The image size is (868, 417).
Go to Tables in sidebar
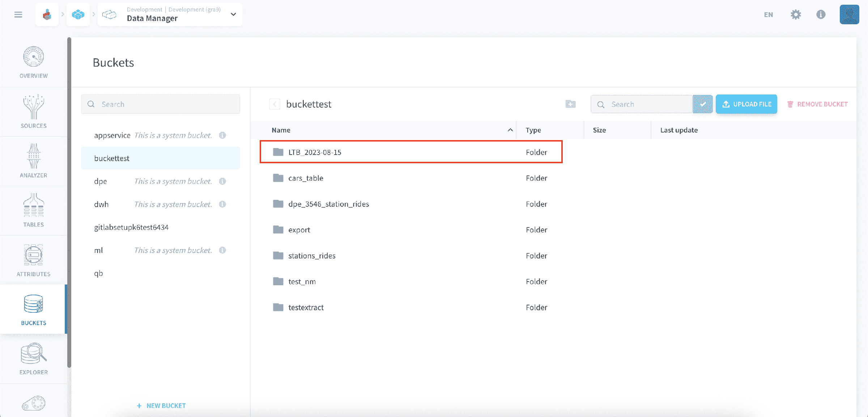tap(34, 211)
